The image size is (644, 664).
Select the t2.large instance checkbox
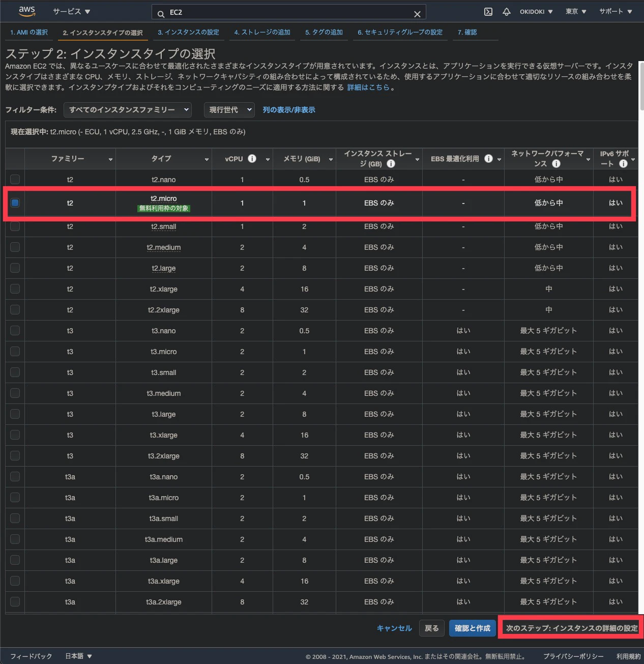pyautogui.click(x=15, y=268)
